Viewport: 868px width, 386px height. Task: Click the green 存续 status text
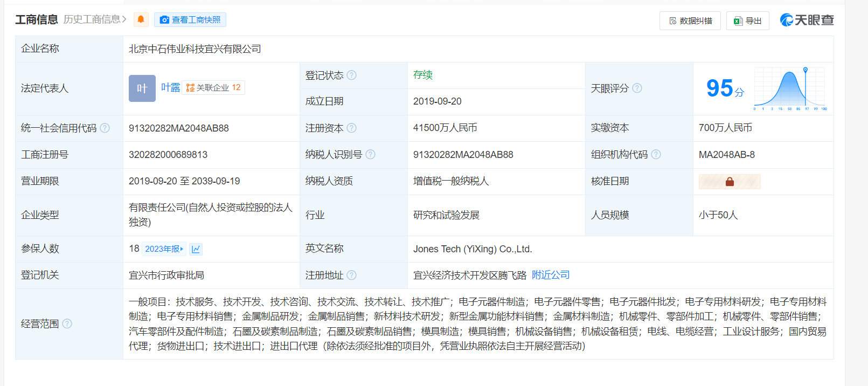click(423, 75)
